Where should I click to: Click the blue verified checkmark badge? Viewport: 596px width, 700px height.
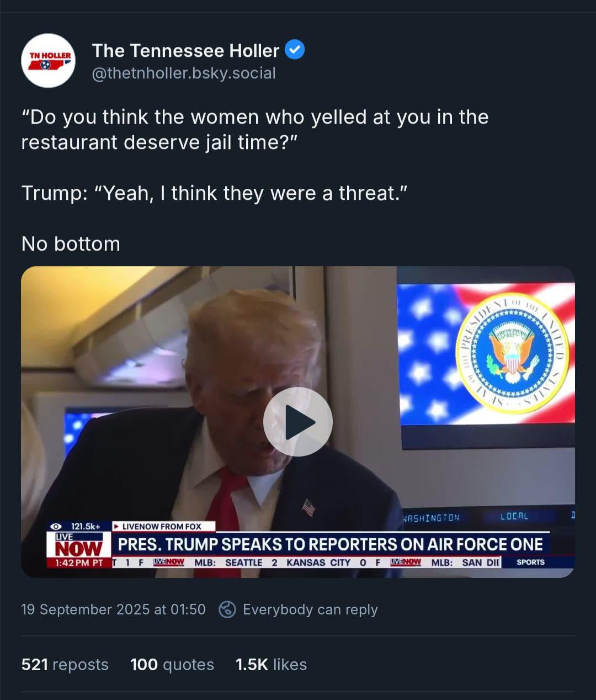pos(295,50)
